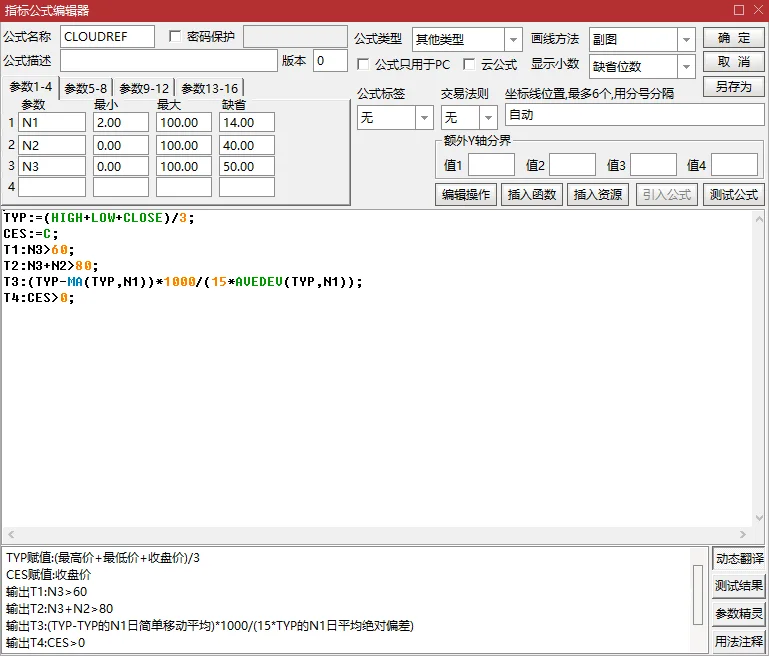The image size is (769, 656).
Task: Close the formula editor window
Action: [x=758, y=10]
